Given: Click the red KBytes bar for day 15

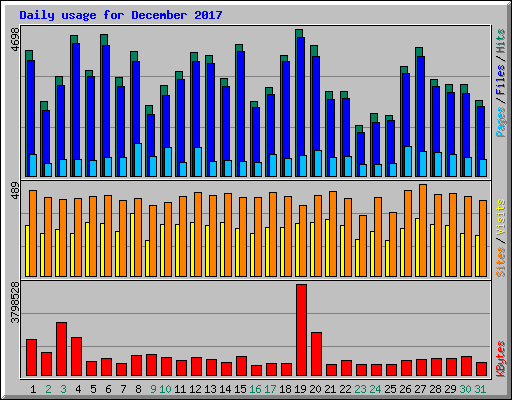Looking at the screenshot, I should click(241, 366).
